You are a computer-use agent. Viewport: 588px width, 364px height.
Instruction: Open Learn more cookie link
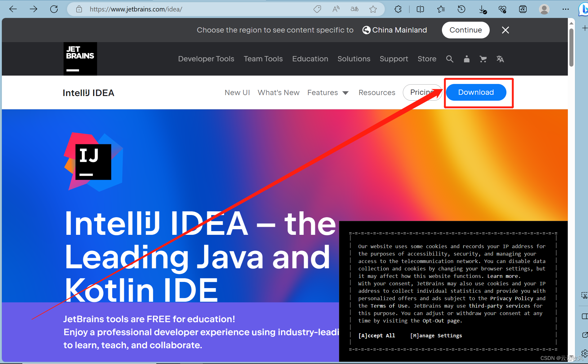(502, 276)
